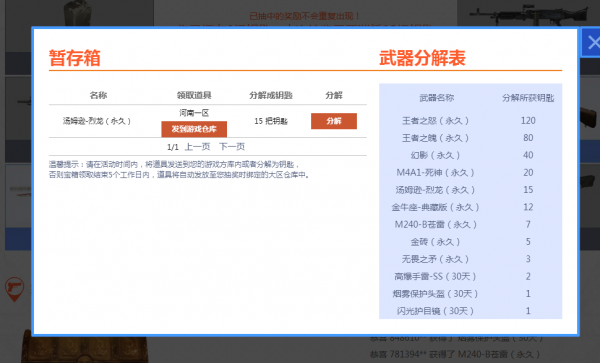Click the 15 把钥匙 value
The height and width of the screenshot is (363, 600).
click(x=271, y=121)
